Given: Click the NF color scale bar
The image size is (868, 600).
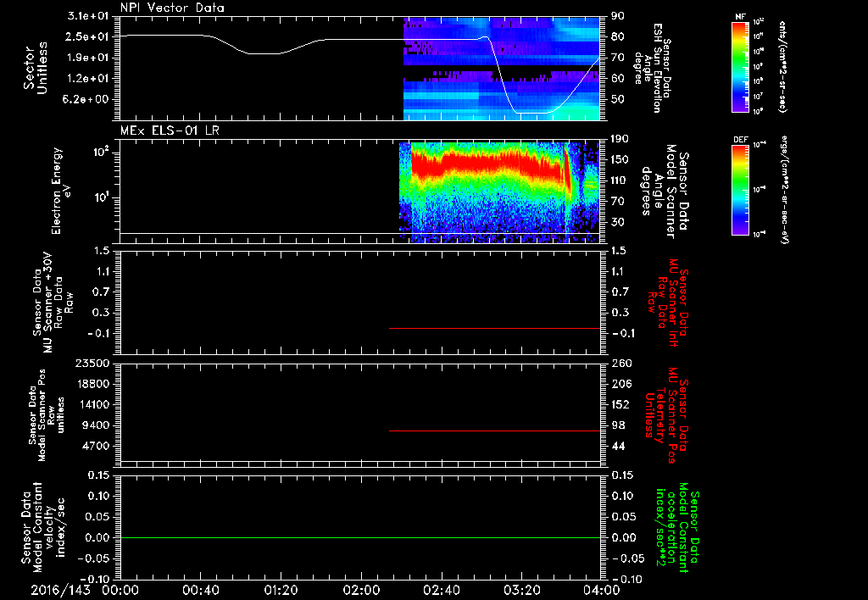Looking at the screenshot, I should (x=741, y=67).
